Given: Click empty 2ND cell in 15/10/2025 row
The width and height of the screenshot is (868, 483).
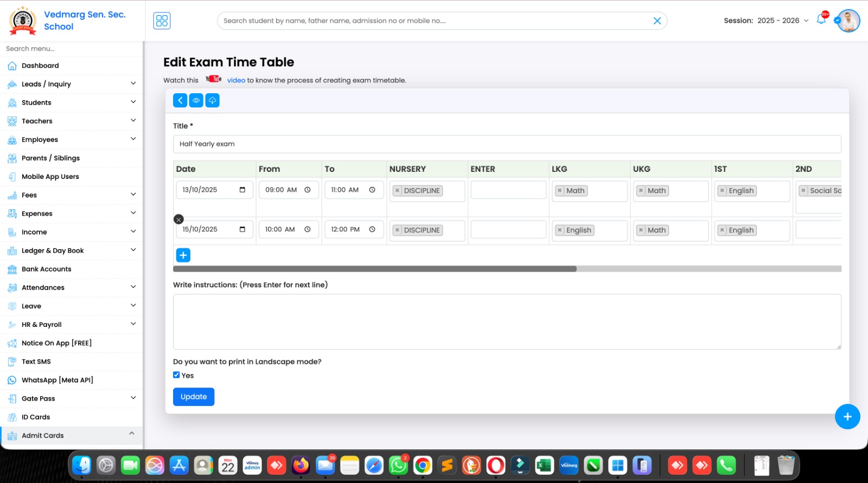Looking at the screenshot, I should (x=819, y=230).
